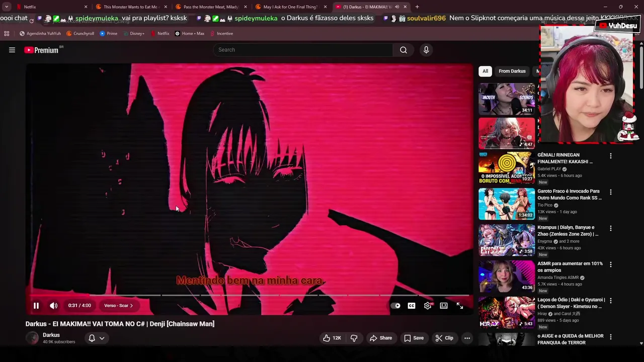The image size is (644, 362).
Task: Seek on the video progress bar
Action: pyautogui.click(x=249, y=295)
